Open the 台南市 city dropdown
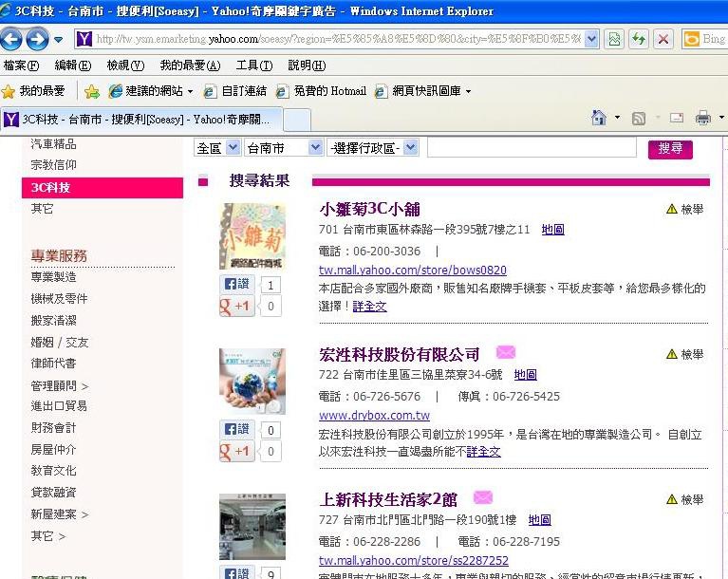The width and height of the screenshot is (728, 579). click(x=284, y=148)
